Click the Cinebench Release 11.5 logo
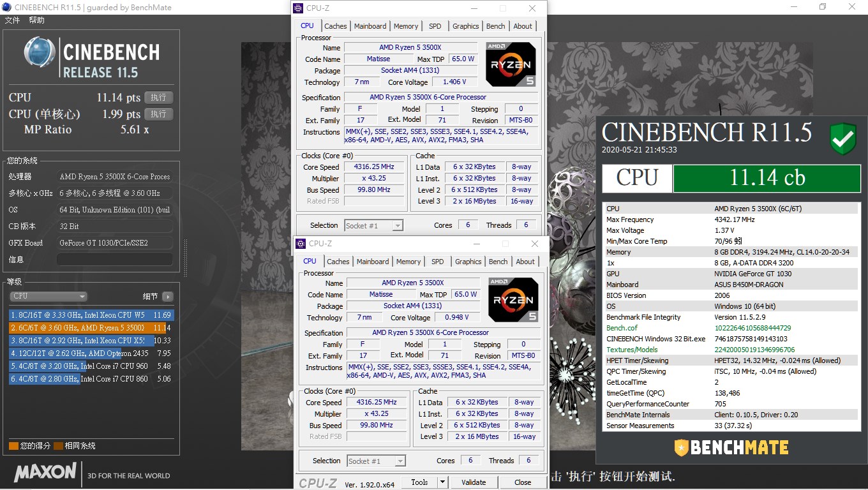This screenshot has width=868, height=490. [91, 57]
